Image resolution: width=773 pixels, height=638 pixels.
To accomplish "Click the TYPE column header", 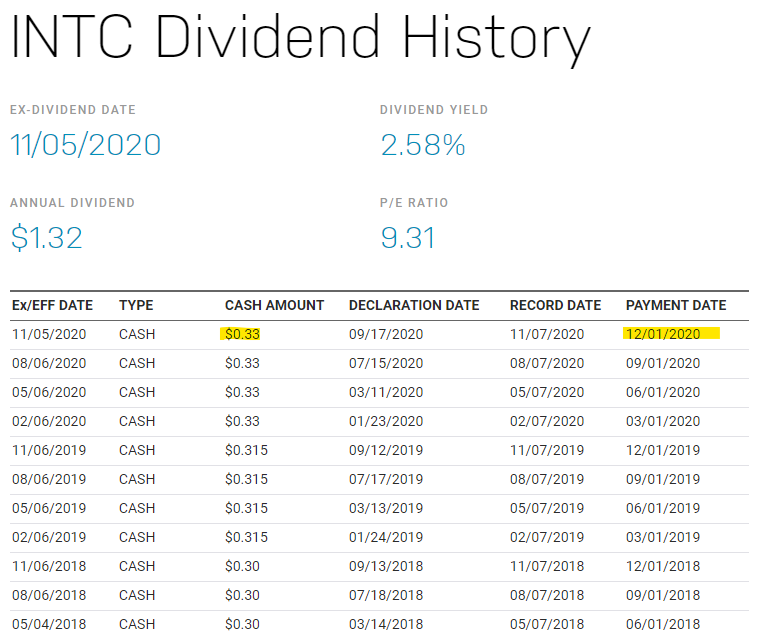I will (x=136, y=305).
